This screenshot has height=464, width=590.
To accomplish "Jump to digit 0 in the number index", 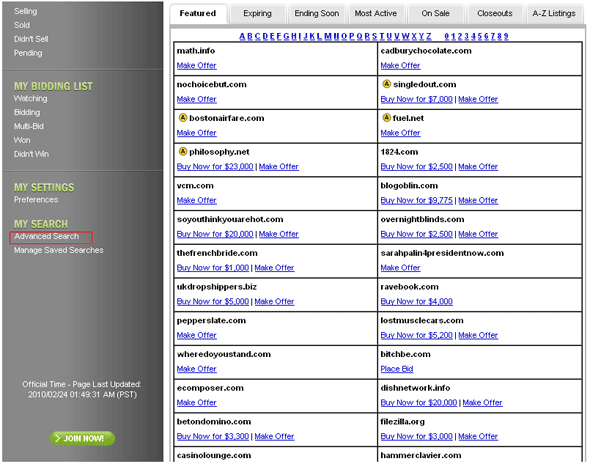I will [x=447, y=36].
